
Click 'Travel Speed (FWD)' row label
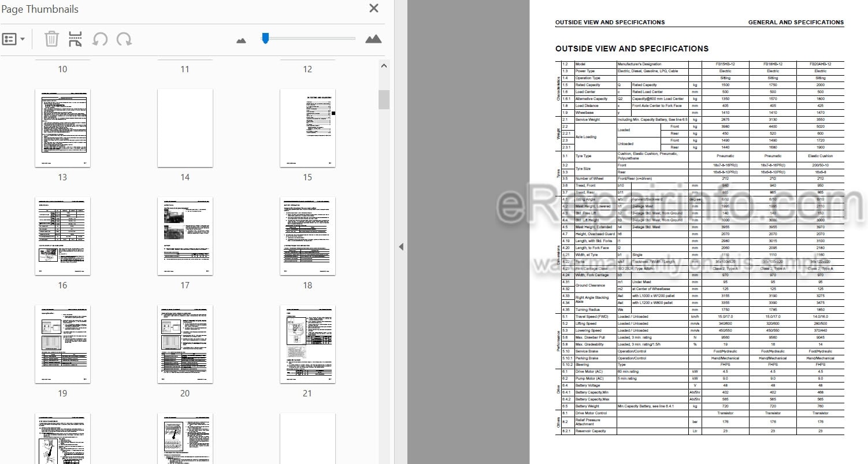(x=592, y=317)
